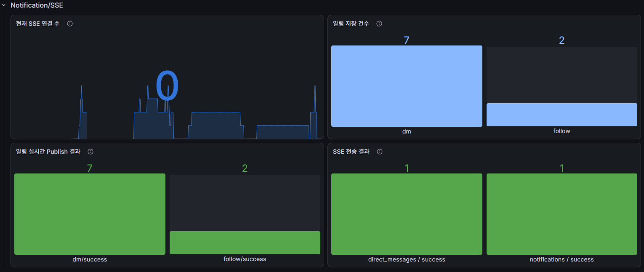Click the value 2 above follow/success
This screenshot has width=644, height=272.
coord(245,168)
